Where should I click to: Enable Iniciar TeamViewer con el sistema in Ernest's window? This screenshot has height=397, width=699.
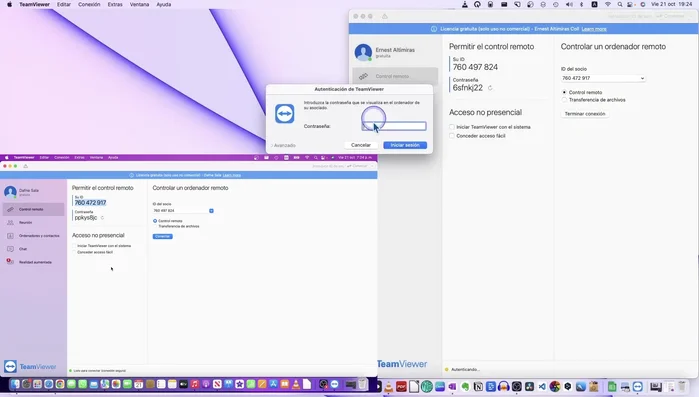click(452, 127)
